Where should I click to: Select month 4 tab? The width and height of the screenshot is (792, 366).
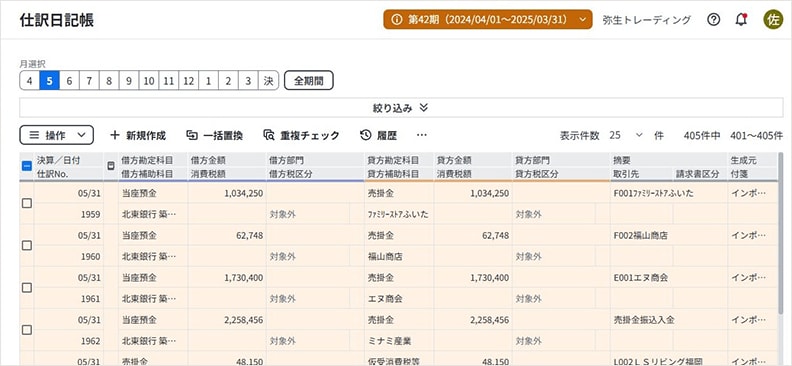pyautogui.click(x=30, y=81)
